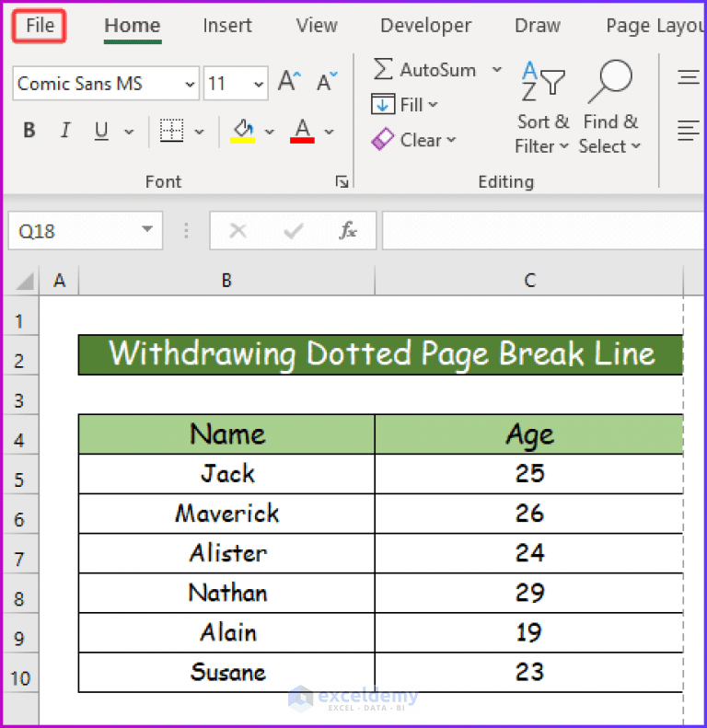This screenshot has height=728, width=707.
Task: Expand the AutoSum dropdown arrow
Action: 497,70
